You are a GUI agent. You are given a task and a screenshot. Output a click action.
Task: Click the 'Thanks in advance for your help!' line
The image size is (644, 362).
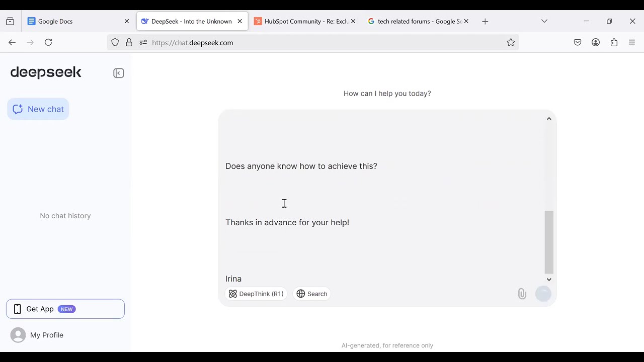pyautogui.click(x=287, y=223)
